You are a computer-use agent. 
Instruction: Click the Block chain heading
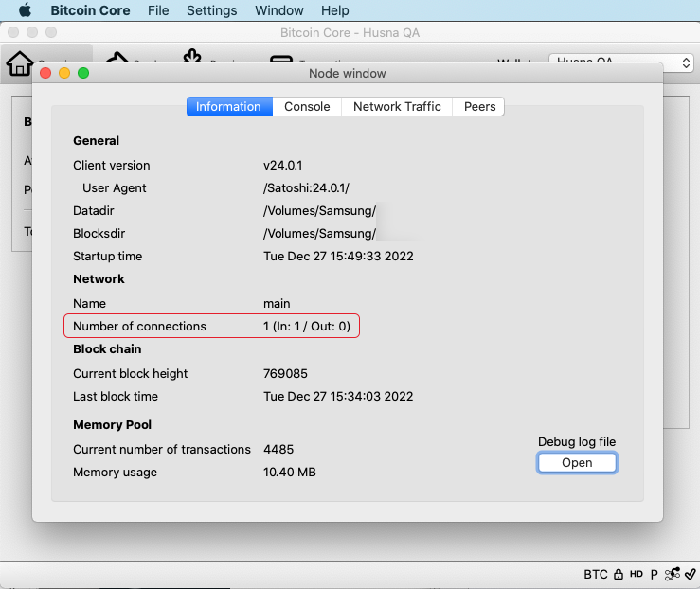pos(107,348)
